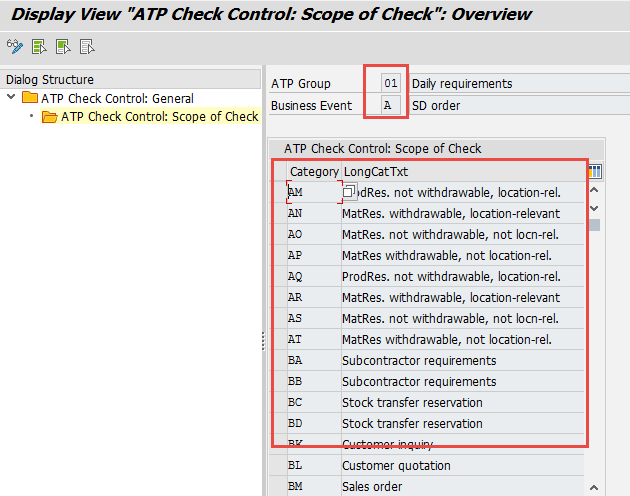Viewport: 630px width, 496px height.
Task: Click the Daily requirements description field
Action: coord(520,84)
